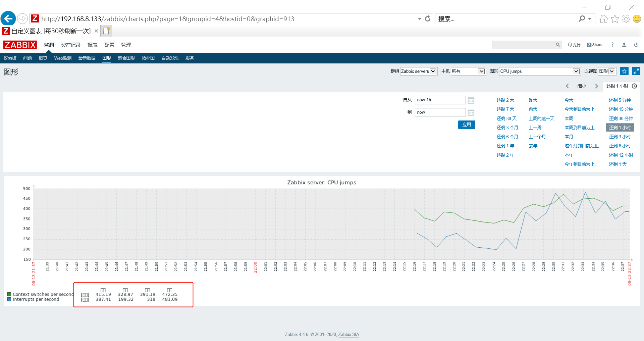This screenshot has height=341, width=644.
Task: Open the 支持 support link
Action: [574, 45]
